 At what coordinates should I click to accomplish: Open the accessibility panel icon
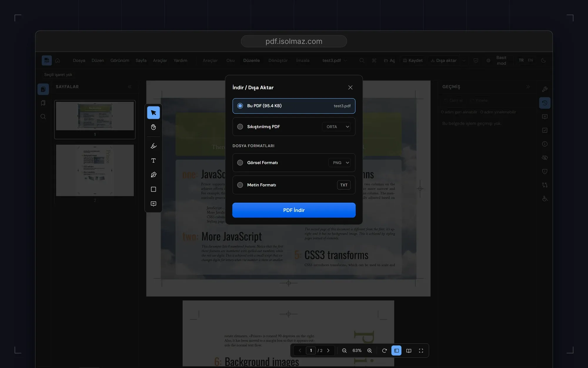tap(545, 199)
